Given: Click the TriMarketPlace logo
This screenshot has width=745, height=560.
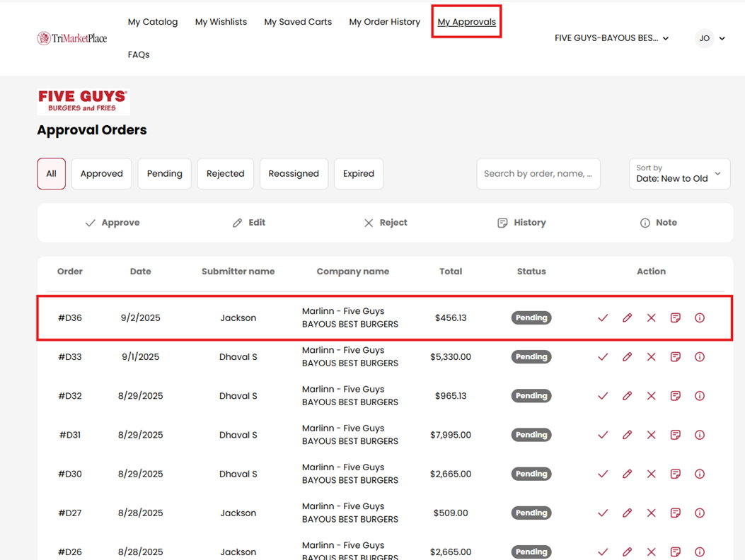Looking at the screenshot, I should tap(72, 38).
